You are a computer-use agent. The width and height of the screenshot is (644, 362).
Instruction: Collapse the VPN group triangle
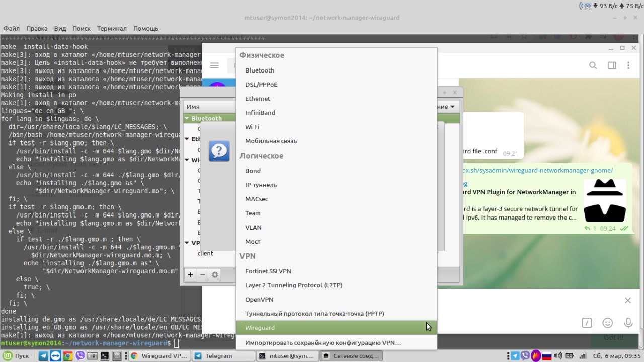[x=187, y=242]
